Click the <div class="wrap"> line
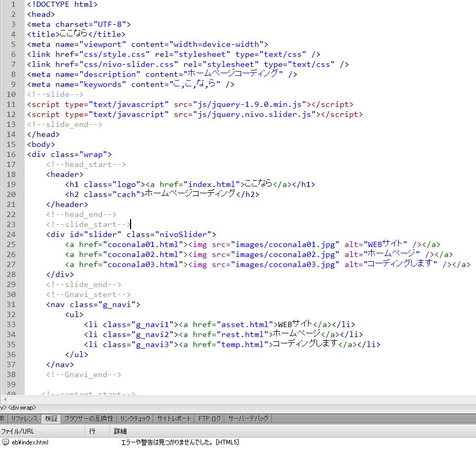476x464 pixels. pos(70,154)
